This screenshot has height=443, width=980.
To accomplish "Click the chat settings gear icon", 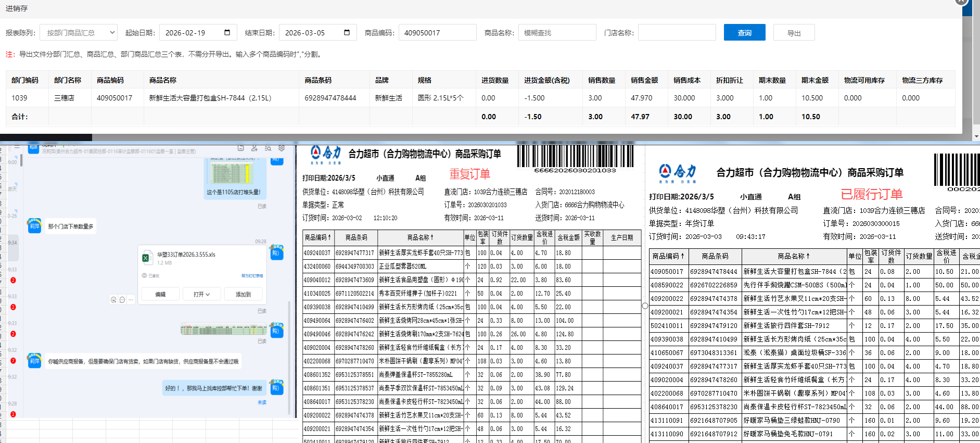I will [x=282, y=148].
